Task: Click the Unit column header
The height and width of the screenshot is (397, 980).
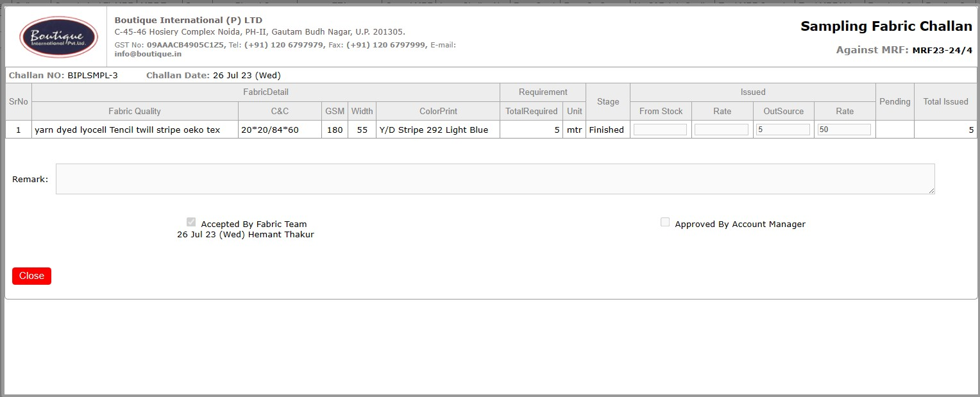Action: [575, 111]
